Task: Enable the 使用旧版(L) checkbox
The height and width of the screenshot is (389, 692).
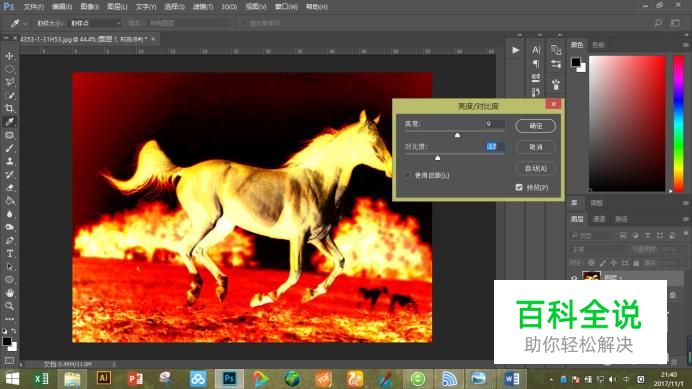Action: [407, 175]
